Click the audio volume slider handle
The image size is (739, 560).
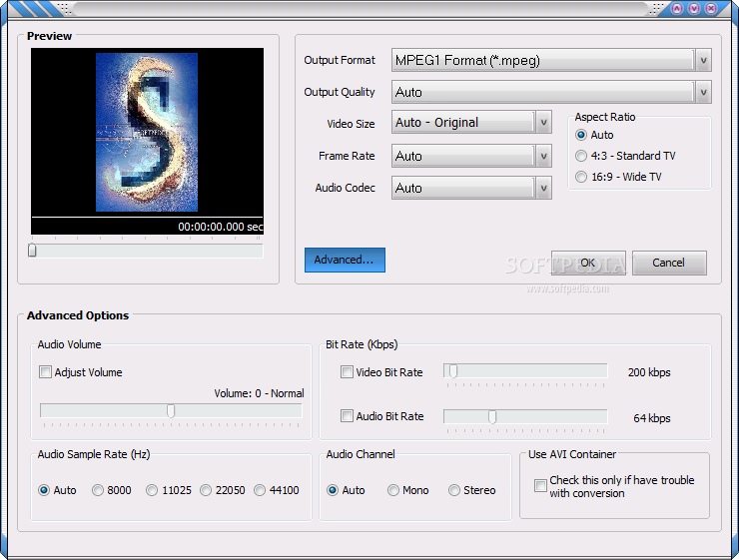click(x=171, y=410)
